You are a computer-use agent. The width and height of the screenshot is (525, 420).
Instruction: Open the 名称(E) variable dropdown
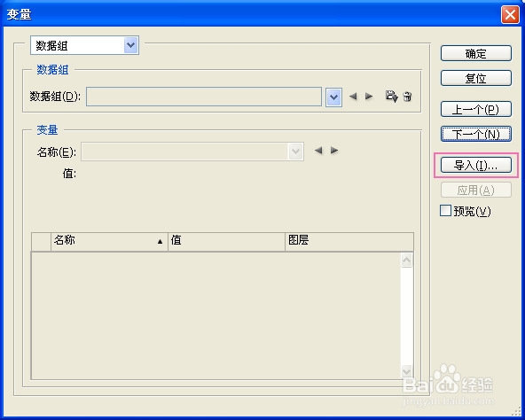pos(192,152)
